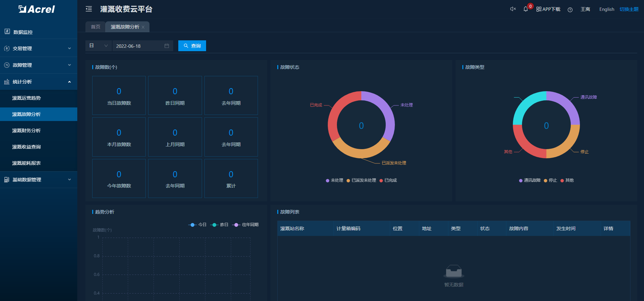Screen dimensions: 644x301
Task: Click the 查询 search button
Action: click(x=192, y=46)
